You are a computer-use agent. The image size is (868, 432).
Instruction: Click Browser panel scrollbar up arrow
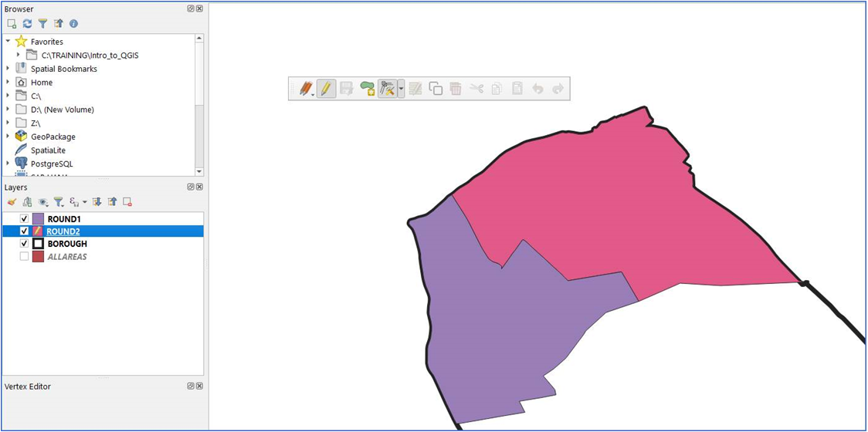click(x=199, y=38)
